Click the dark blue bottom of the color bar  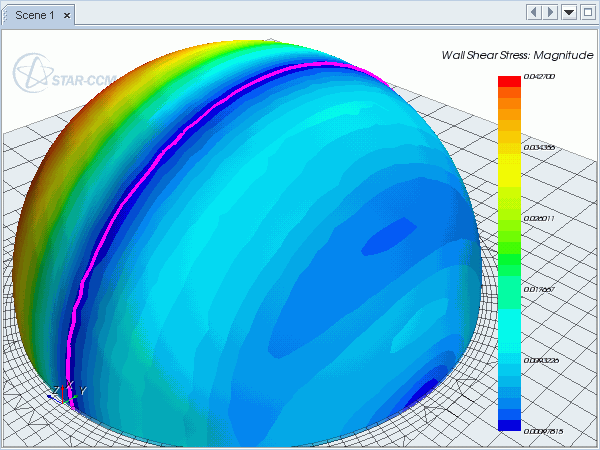coord(509,425)
